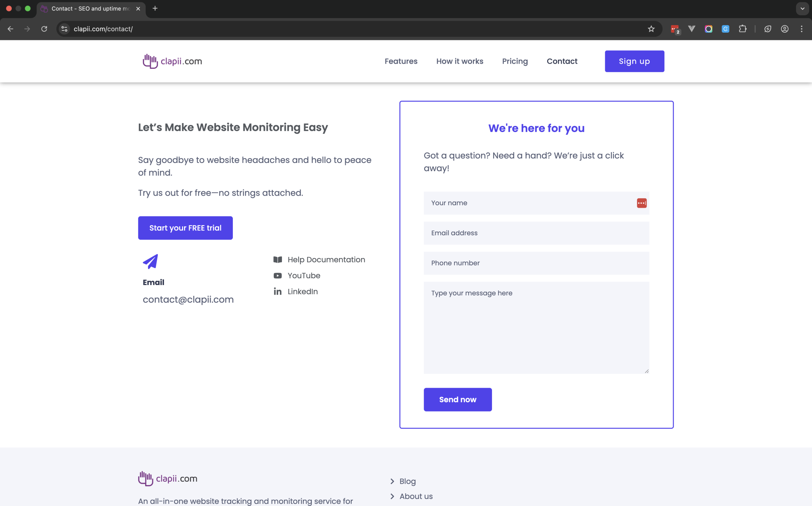The width and height of the screenshot is (812, 506).
Task: Open the Chrome profile avatar icon
Action: pos(784,29)
